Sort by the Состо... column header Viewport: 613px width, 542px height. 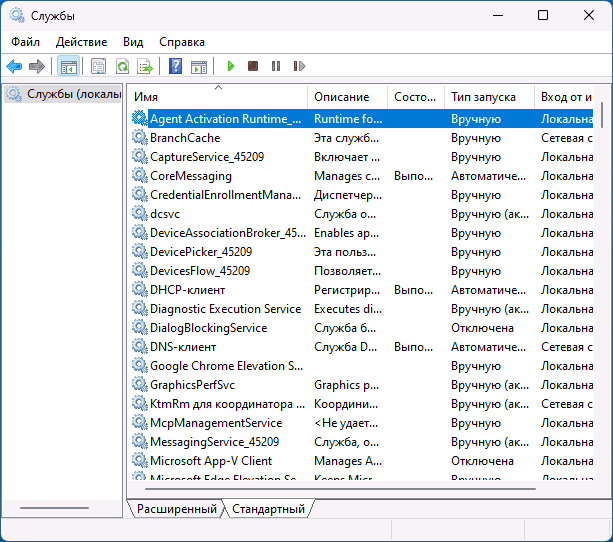[416, 97]
